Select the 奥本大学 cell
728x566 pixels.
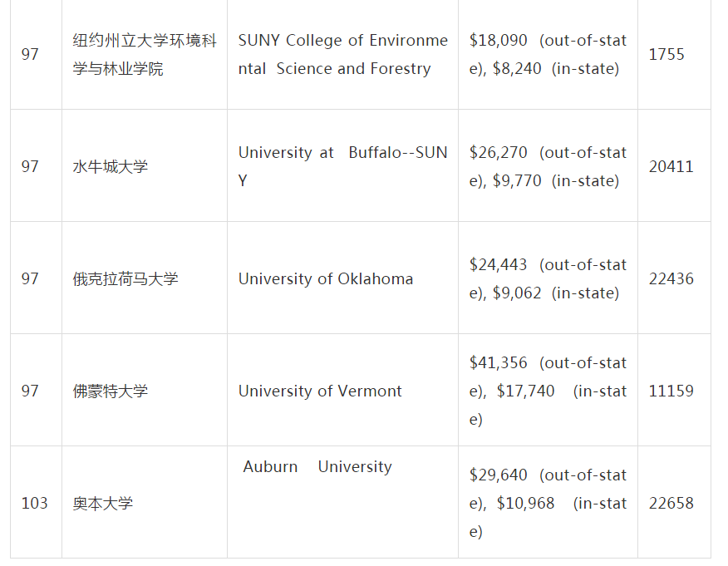(103, 504)
